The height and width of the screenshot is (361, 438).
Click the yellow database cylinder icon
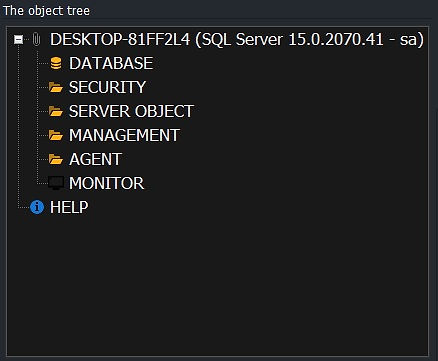56,63
